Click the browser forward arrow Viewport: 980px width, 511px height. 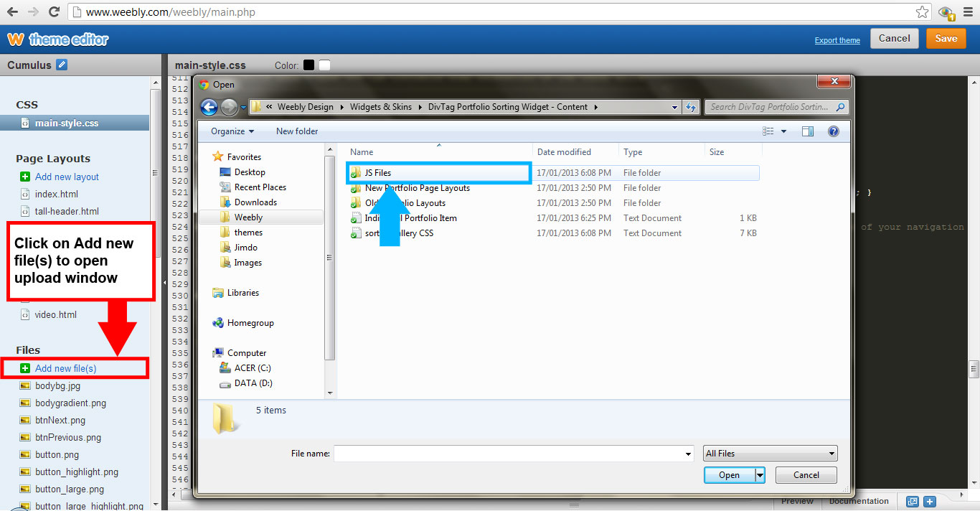tap(33, 12)
